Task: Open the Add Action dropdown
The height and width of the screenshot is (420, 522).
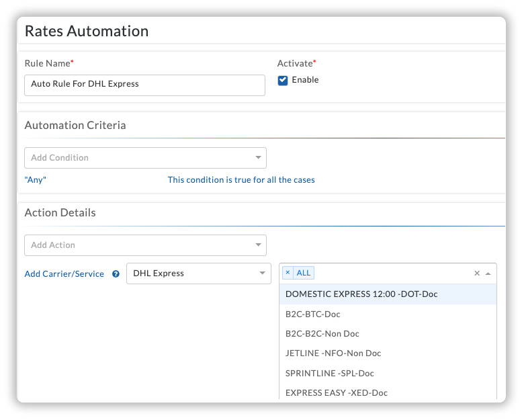Action: tap(145, 245)
